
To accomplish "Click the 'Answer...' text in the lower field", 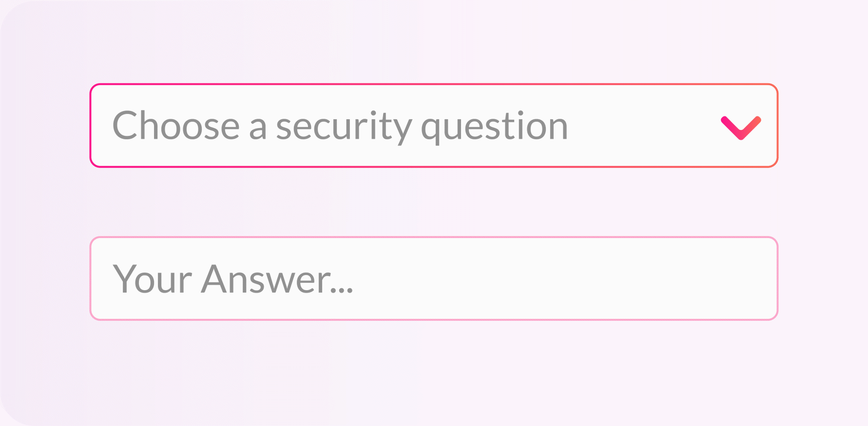I will point(277,279).
